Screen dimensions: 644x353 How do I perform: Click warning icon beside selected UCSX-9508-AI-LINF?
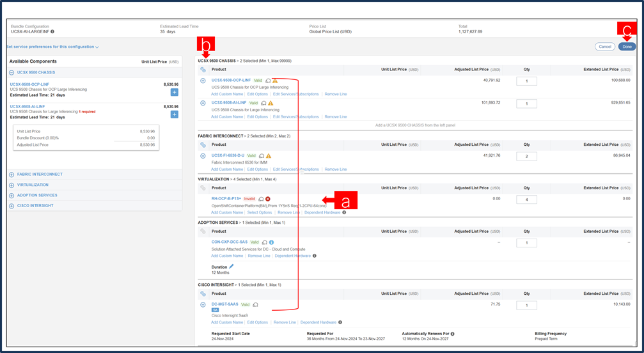point(271,103)
